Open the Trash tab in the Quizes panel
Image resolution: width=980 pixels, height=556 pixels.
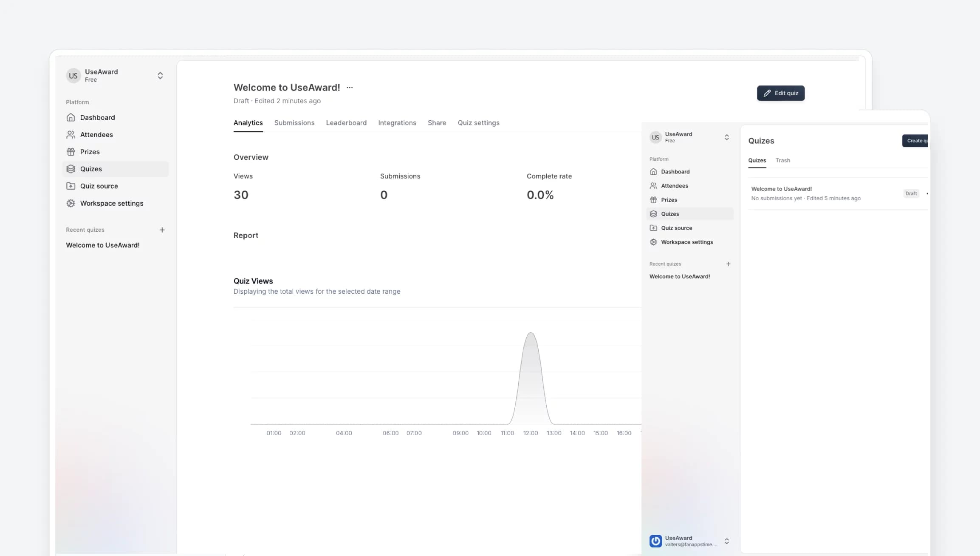pyautogui.click(x=783, y=160)
